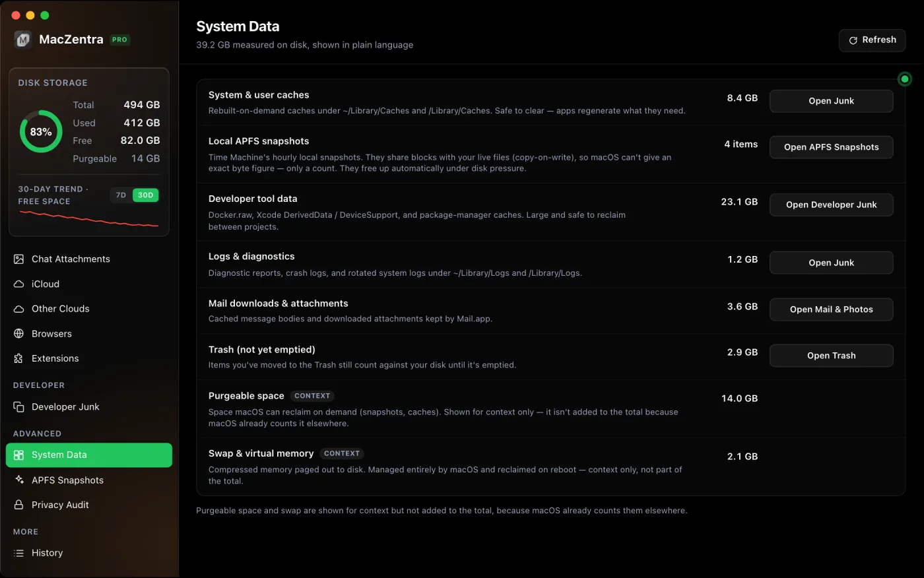Switch trend to 30D view
Image resolution: width=924 pixels, height=578 pixels.
pos(146,195)
